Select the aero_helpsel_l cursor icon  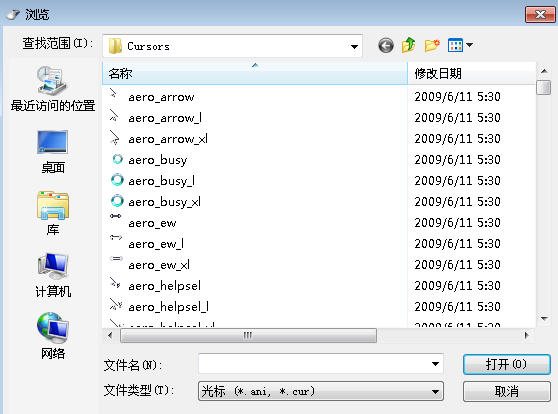coord(116,304)
